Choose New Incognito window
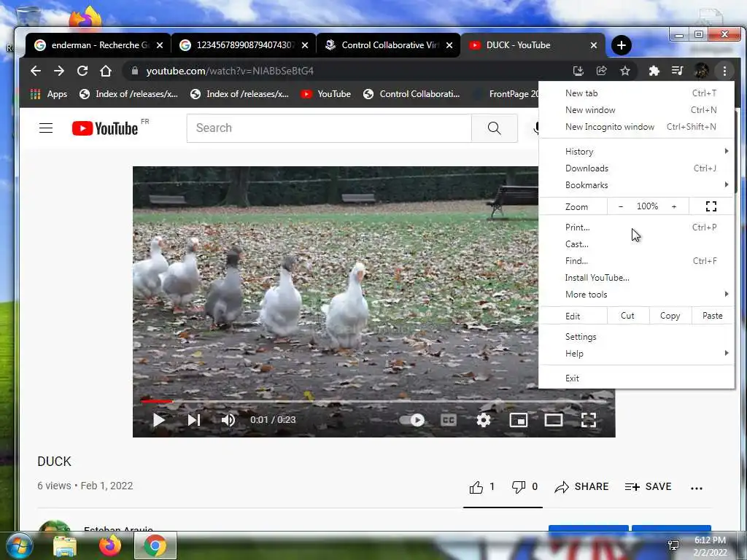 coord(636,127)
